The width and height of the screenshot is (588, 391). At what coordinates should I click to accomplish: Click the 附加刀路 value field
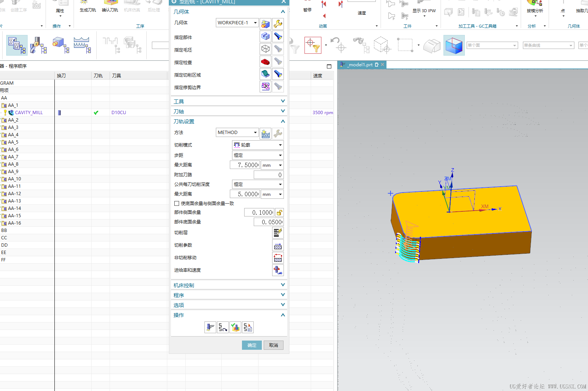click(x=268, y=175)
